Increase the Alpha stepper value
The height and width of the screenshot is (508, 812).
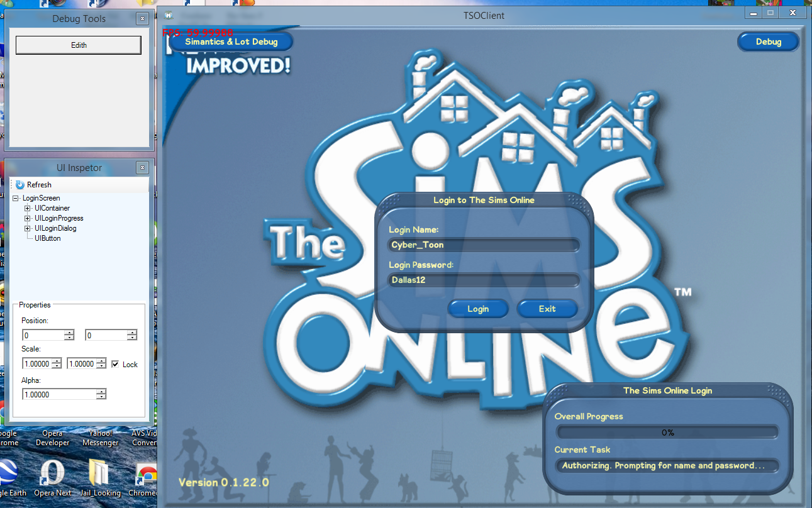click(x=101, y=392)
